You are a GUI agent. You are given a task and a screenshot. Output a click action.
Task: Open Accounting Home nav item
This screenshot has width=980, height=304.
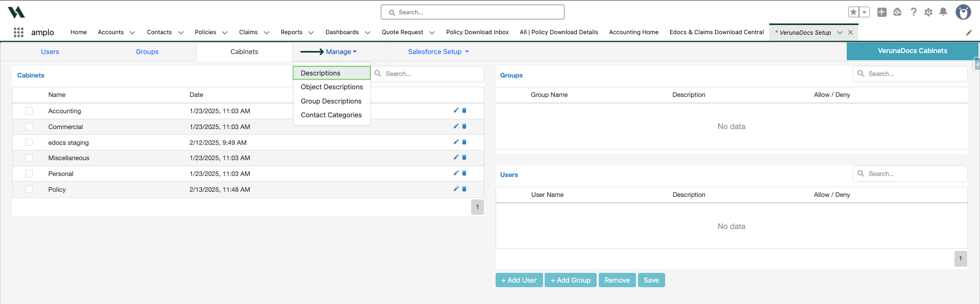point(633,32)
